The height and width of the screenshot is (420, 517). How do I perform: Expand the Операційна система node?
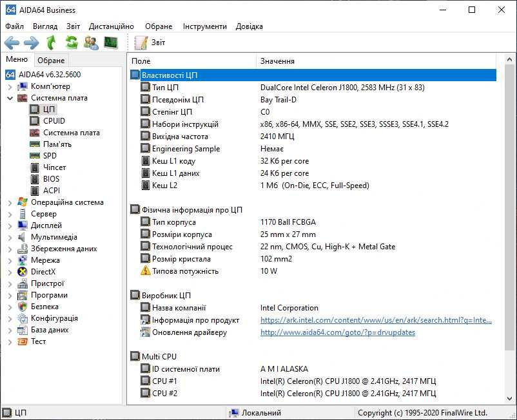click(x=10, y=202)
